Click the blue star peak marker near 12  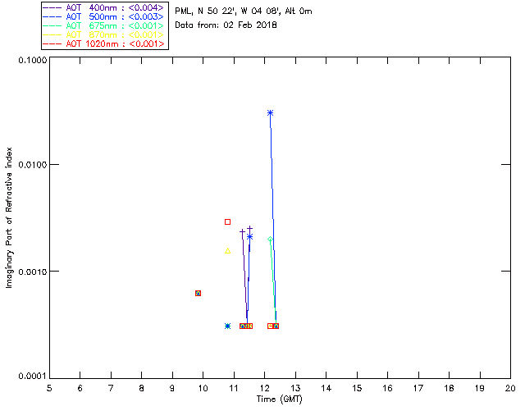(270, 113)
